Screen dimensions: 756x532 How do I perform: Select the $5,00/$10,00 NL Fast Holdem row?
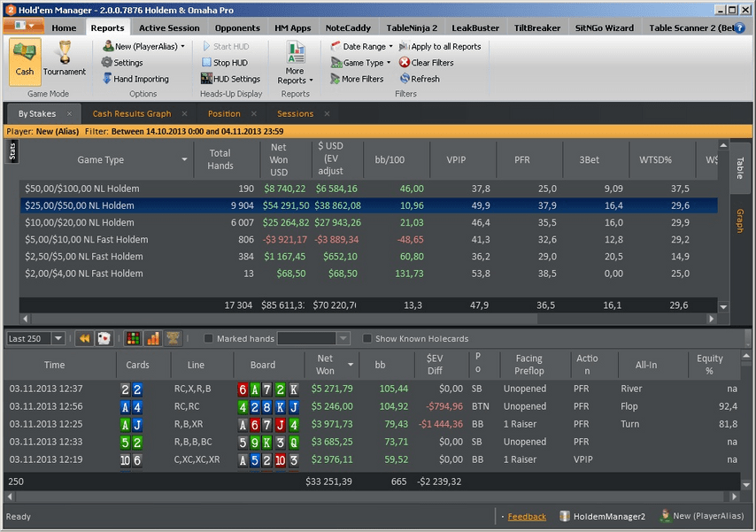[368, 239]
